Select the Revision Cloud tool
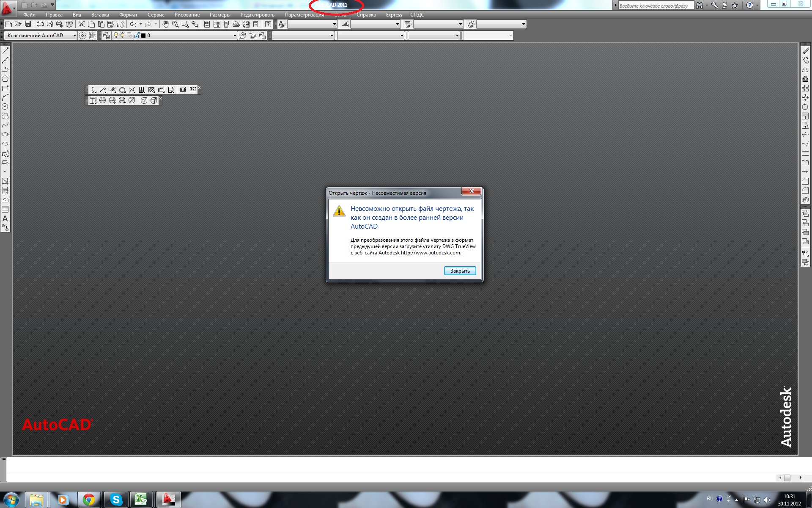This screenshot has width=812, height=508. point(5,116)
